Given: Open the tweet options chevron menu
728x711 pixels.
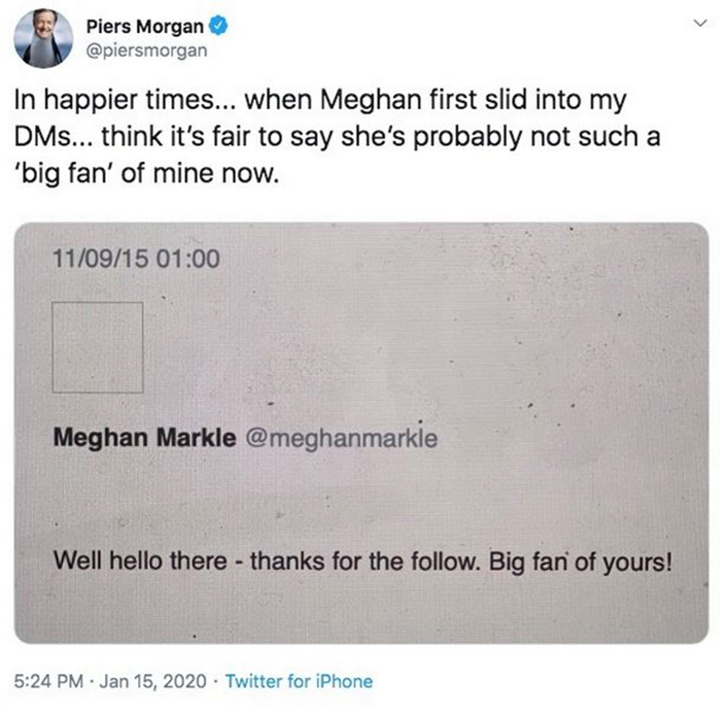Looking at the screenshot, I should tap(700, 26).
